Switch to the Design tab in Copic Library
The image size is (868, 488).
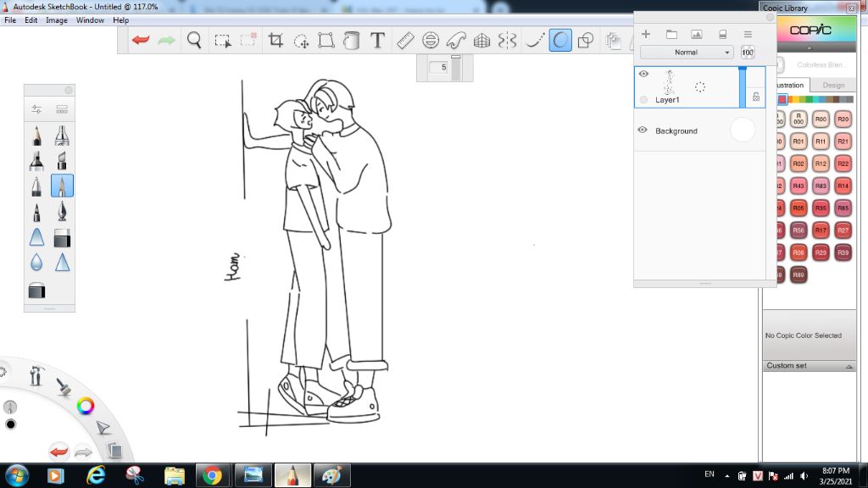coord(833,86)
